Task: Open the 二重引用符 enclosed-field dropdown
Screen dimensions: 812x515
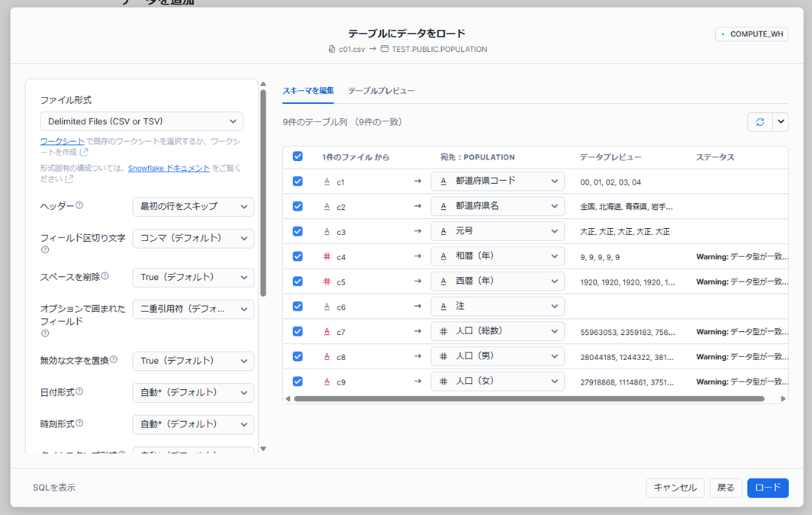Action: (193, 310)
